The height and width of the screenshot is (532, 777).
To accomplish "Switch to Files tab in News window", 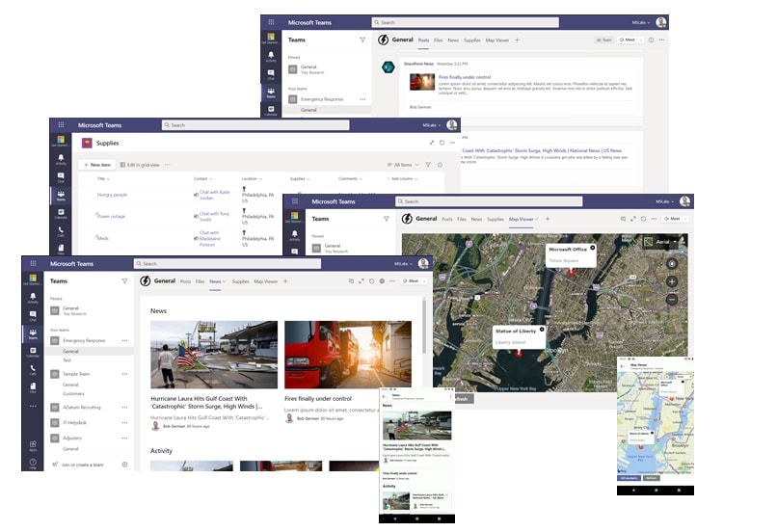I will click(x=200, y=281).
